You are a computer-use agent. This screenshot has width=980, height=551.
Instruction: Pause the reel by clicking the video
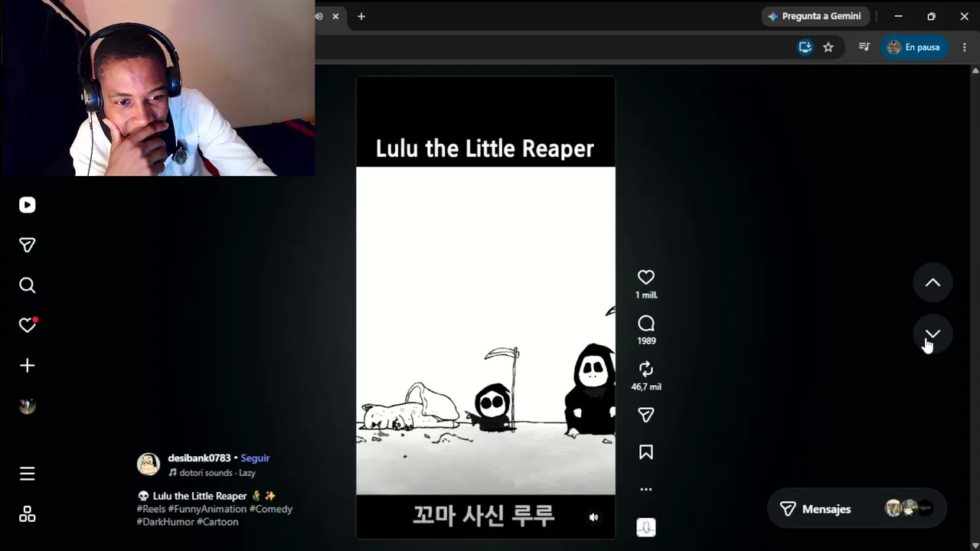(485, 308)
